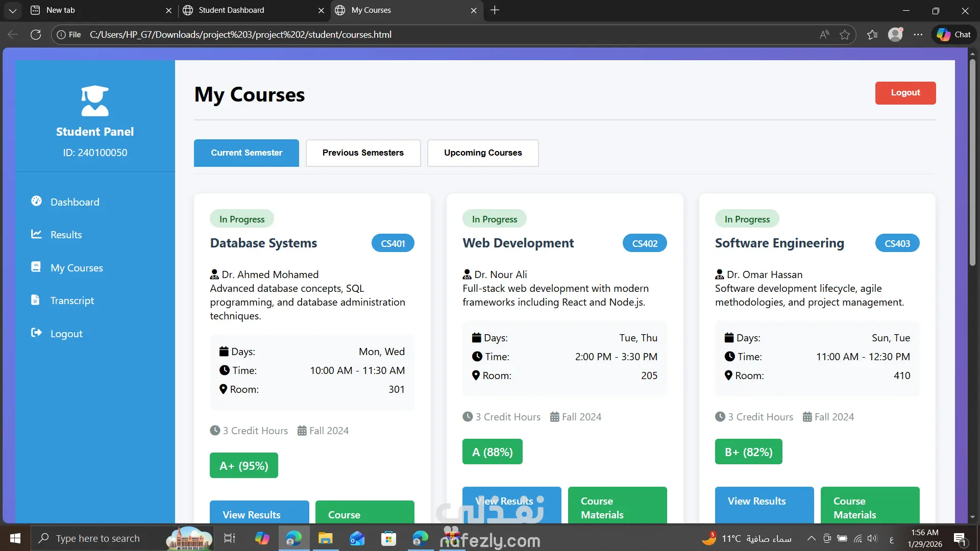Click View Results for Software Engineering
This screenshot has width=980, height=551.
764,504
